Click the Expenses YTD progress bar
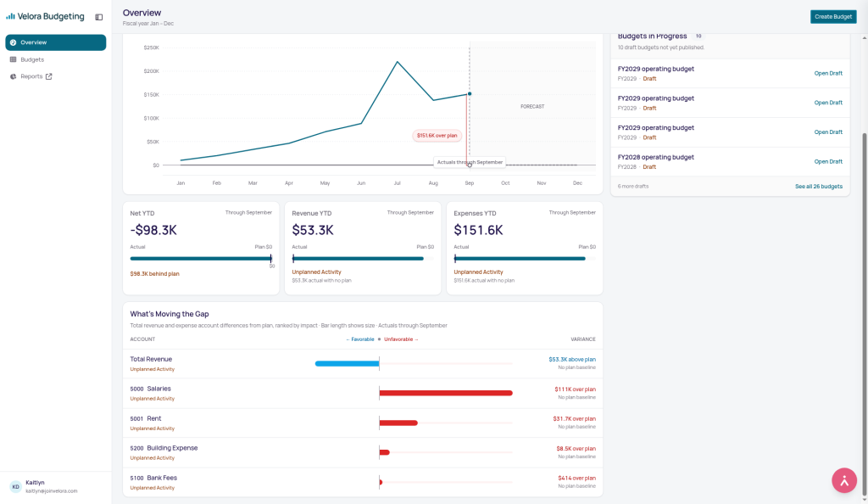Image resolution: width=868 pixels, height=504 pixels. pyautogui.click(x=524, y=259)
